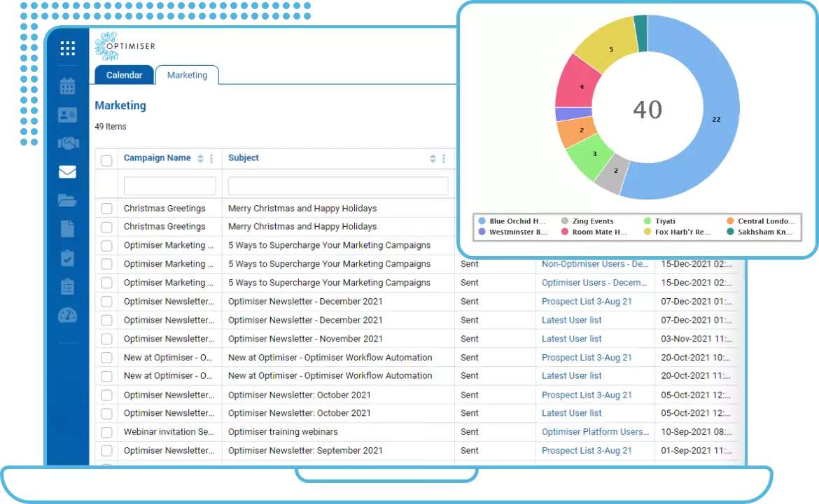Open Prospect List link in the New at Optimiser row

(587, 357)
